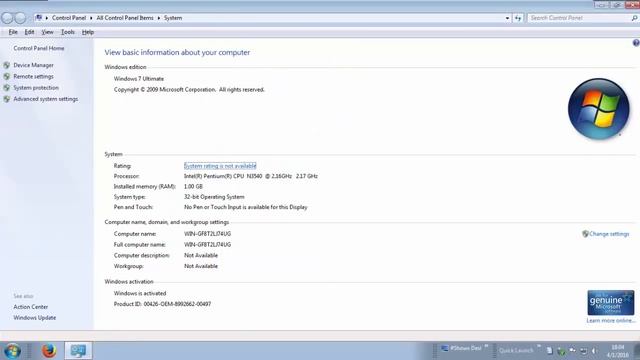Open the address bar history dropdown arrow
640x360 pixels.
507,18
